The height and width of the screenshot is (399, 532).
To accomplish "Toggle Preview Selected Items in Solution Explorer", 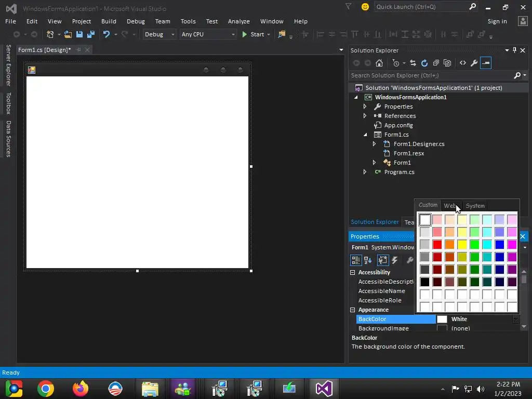I will (486, 63).
